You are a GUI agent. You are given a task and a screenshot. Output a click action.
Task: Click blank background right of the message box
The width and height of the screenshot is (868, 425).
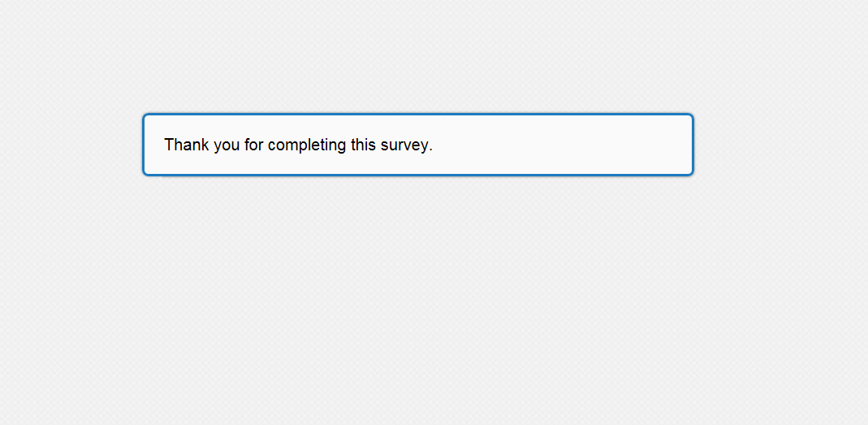coord(779,145)
